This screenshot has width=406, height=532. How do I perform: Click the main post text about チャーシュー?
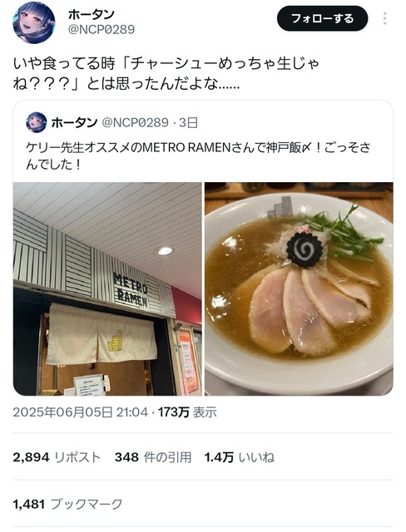coord(166,74)
